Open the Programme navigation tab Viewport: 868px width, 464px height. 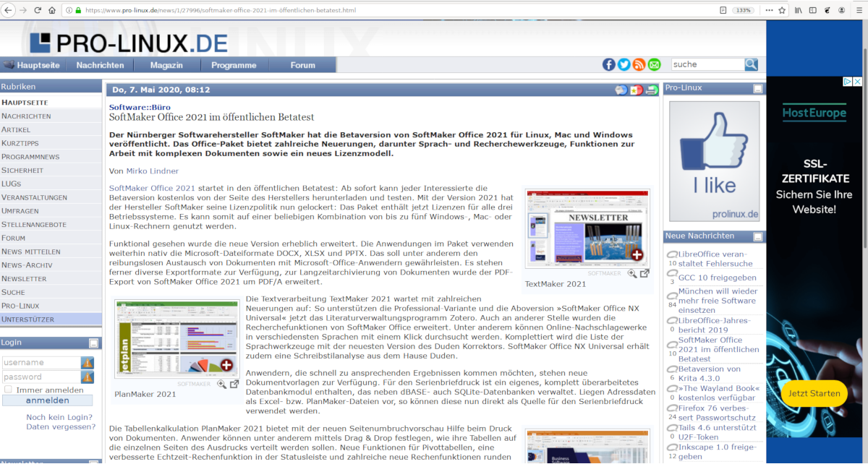point(234,65)
